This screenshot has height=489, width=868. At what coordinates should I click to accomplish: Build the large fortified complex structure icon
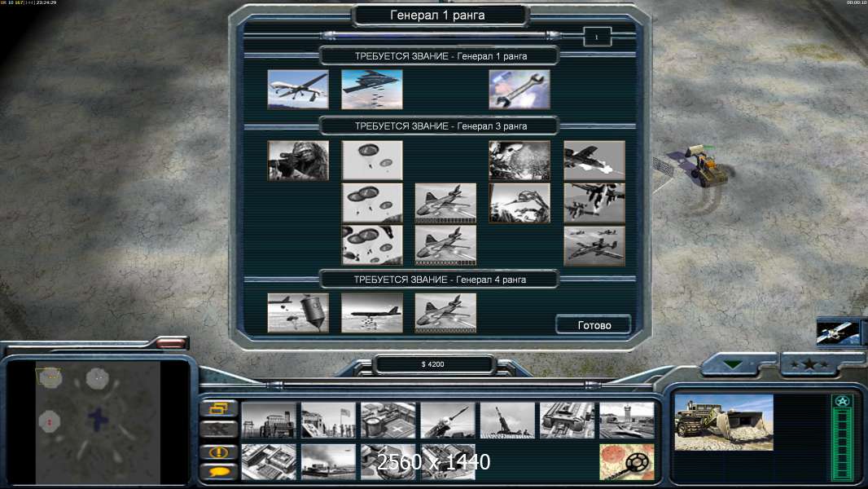[568, 421]
